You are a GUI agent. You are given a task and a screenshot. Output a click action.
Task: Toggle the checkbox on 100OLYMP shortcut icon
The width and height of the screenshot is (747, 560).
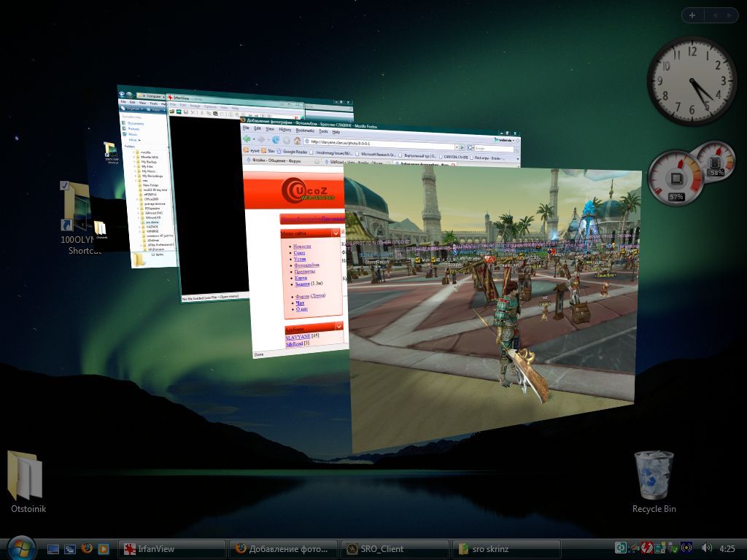tap(65, 186)
